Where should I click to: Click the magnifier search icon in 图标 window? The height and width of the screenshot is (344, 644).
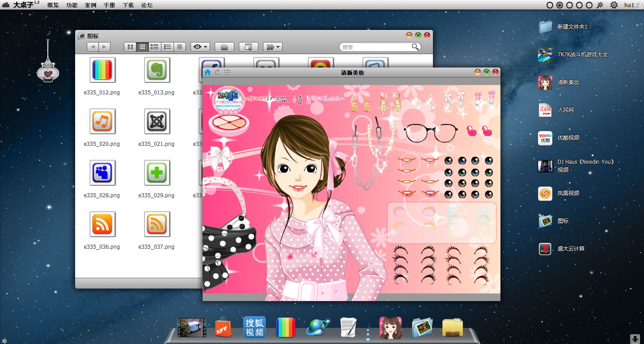point(415,47)
